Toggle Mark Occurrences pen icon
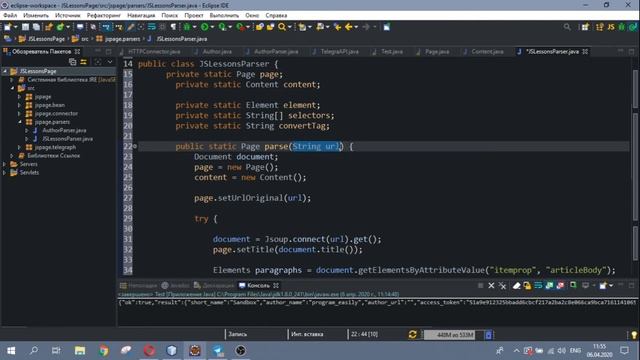Screen dimensions: 640x360 coord(131,27)
